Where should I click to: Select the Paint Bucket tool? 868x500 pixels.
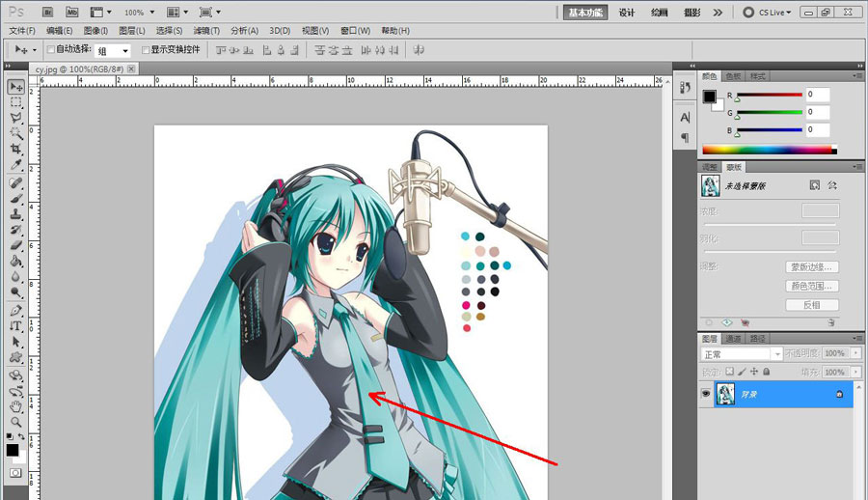(x=16, y=261)
